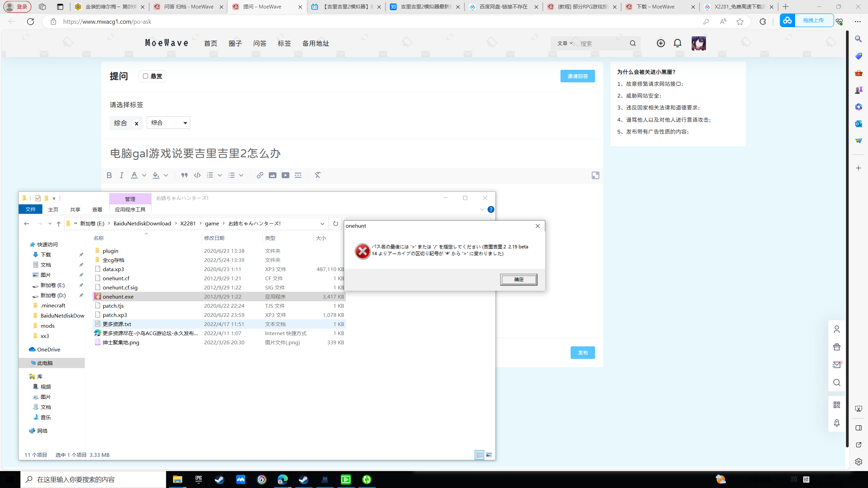Clear text formatting in the editor
868x488 pixels.
(x=317, y=175)
